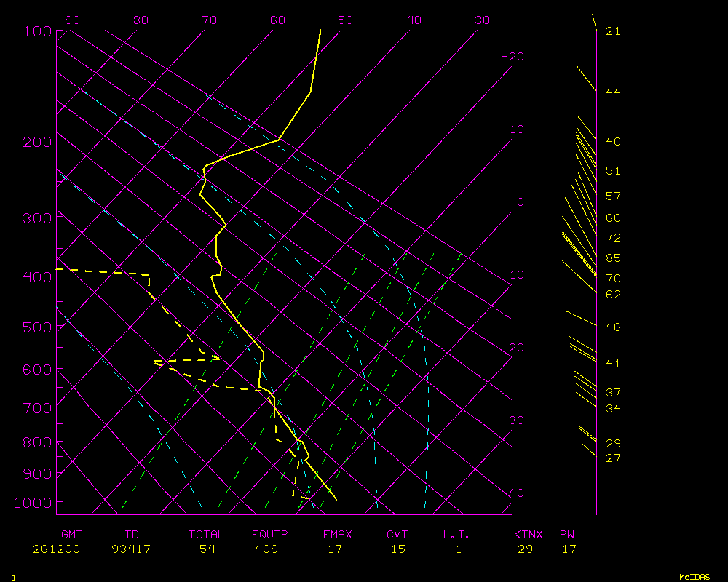Click the station ID value 93417
728x582 pixels.
tap(132, 549)
